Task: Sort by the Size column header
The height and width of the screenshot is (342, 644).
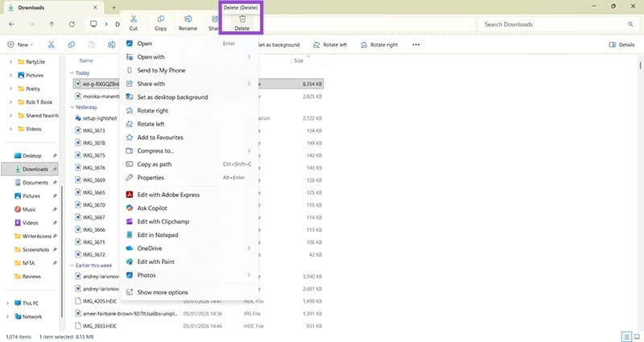Action: click(x=299, y=61)
